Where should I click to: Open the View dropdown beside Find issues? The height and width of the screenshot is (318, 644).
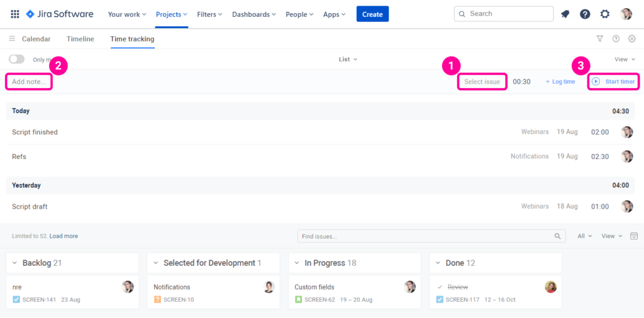click(612, 236)
